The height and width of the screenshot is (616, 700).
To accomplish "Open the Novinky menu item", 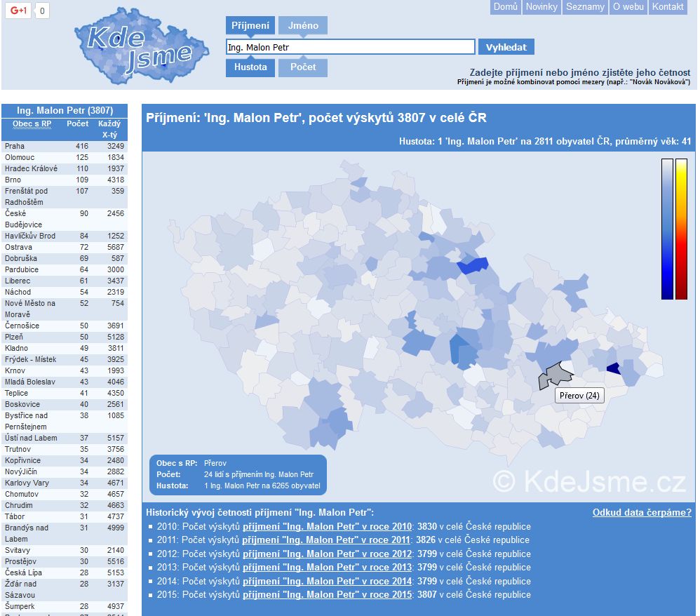I will [541, 7].
